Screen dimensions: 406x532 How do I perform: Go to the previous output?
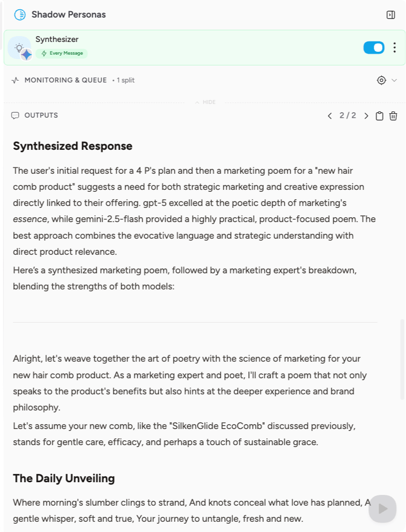[330, 116]
